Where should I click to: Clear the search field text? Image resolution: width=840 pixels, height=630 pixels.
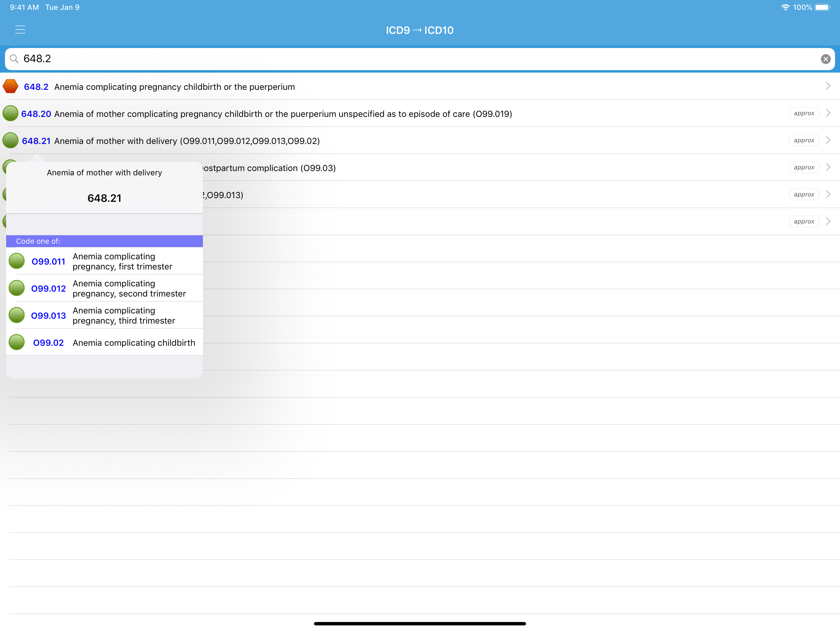pyautogui.click(x=825, y=59)
